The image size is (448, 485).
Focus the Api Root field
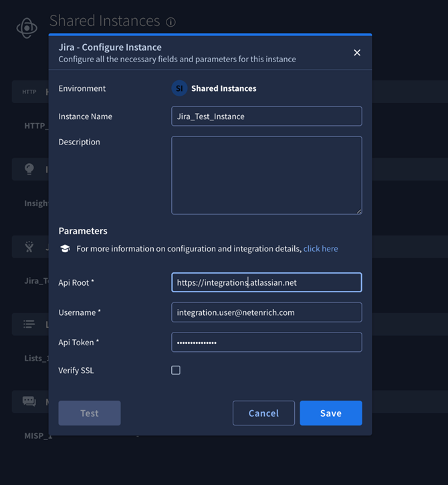[267, 282]
